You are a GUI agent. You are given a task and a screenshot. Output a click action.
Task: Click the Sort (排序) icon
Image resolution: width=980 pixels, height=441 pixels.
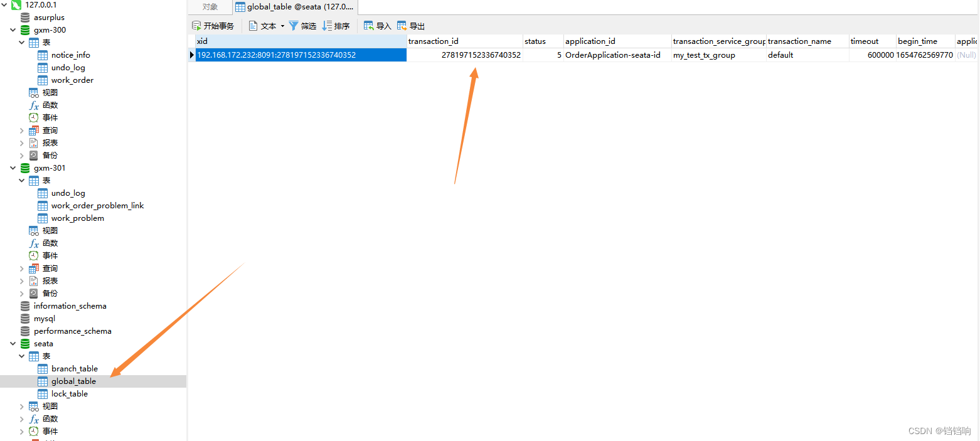coord(327,26)
